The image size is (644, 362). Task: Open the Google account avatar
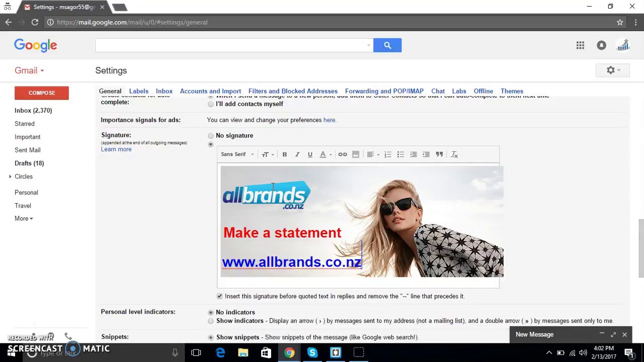(623, 45)
